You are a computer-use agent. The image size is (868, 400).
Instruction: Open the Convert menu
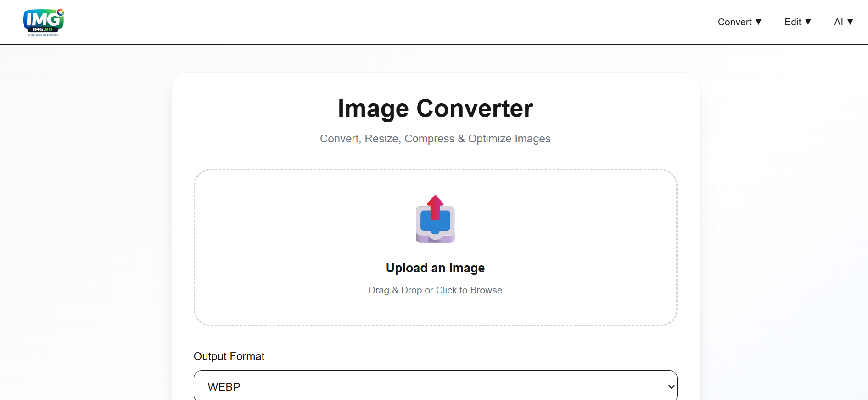click(x=739, y=22)
